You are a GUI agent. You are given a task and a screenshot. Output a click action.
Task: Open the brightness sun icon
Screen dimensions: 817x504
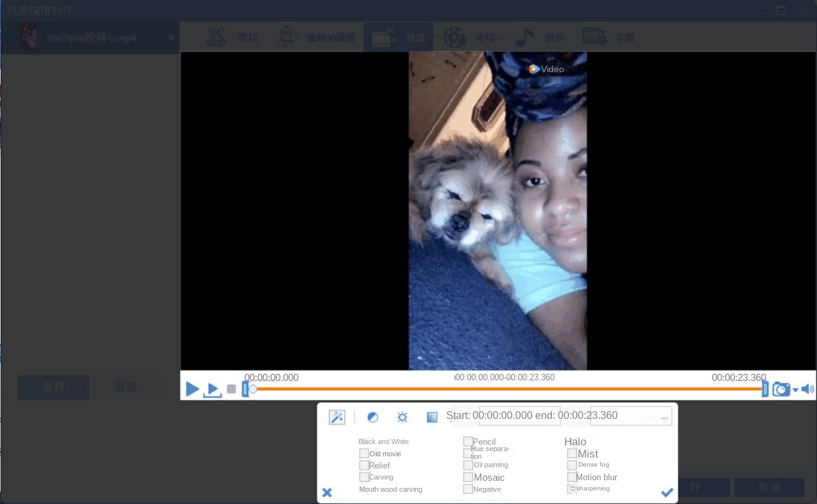[402, 417]
